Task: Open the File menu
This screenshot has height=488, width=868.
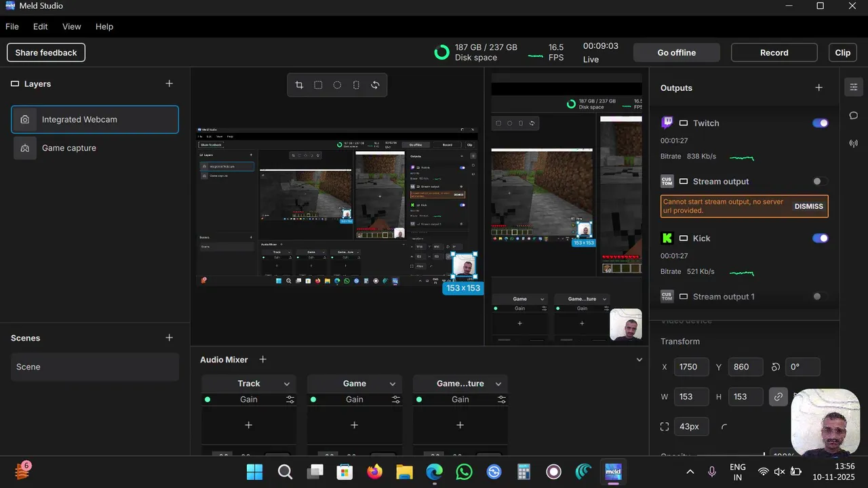Action: point(12,26)
